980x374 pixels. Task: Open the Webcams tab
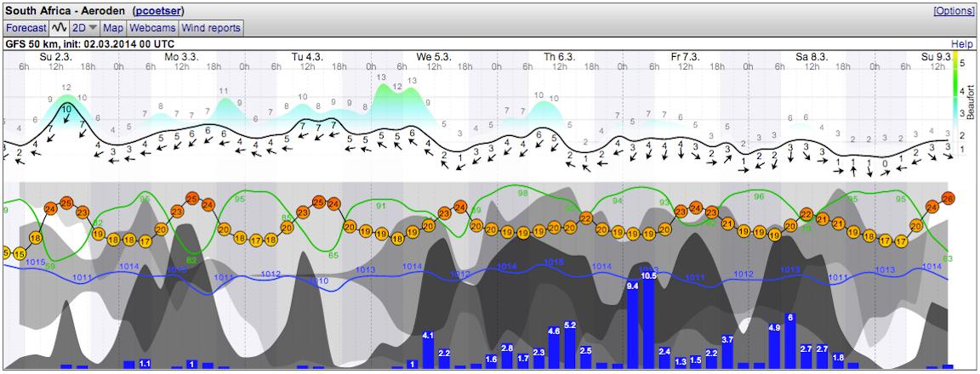[152, 28]
